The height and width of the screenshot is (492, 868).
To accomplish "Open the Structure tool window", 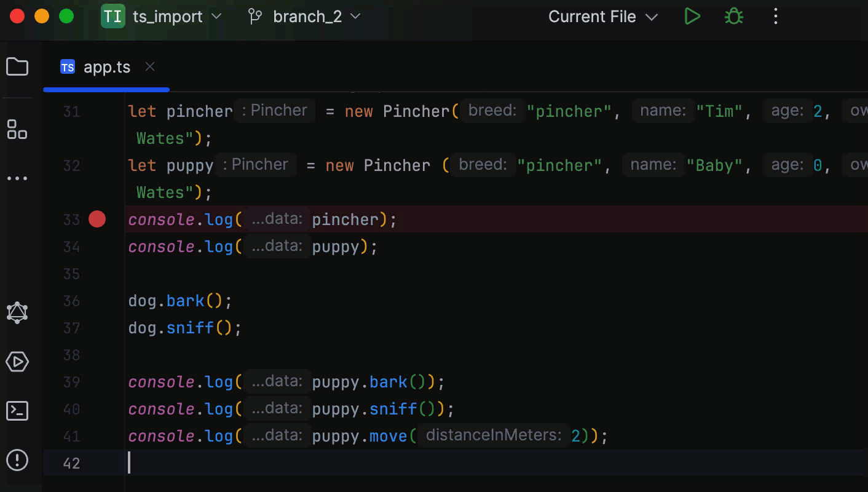I will [x=17, y=130].
